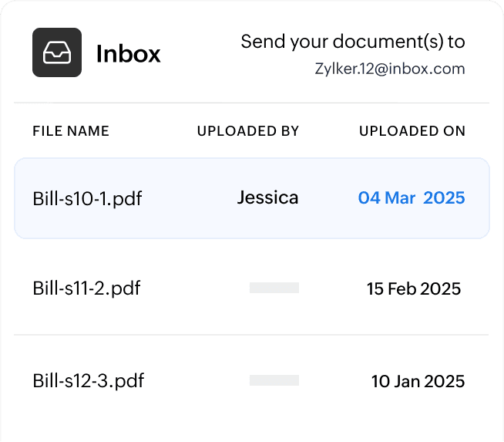Click the date 04 Mar 2025
The width and height of the screenshot is (504, 442).
(x=412, y=197)
